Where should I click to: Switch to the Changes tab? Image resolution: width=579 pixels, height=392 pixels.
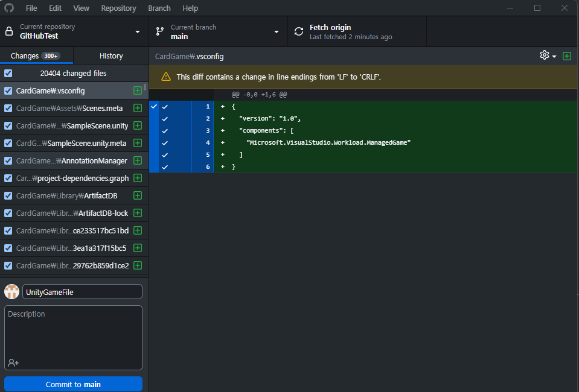click(x=37, y=55)
